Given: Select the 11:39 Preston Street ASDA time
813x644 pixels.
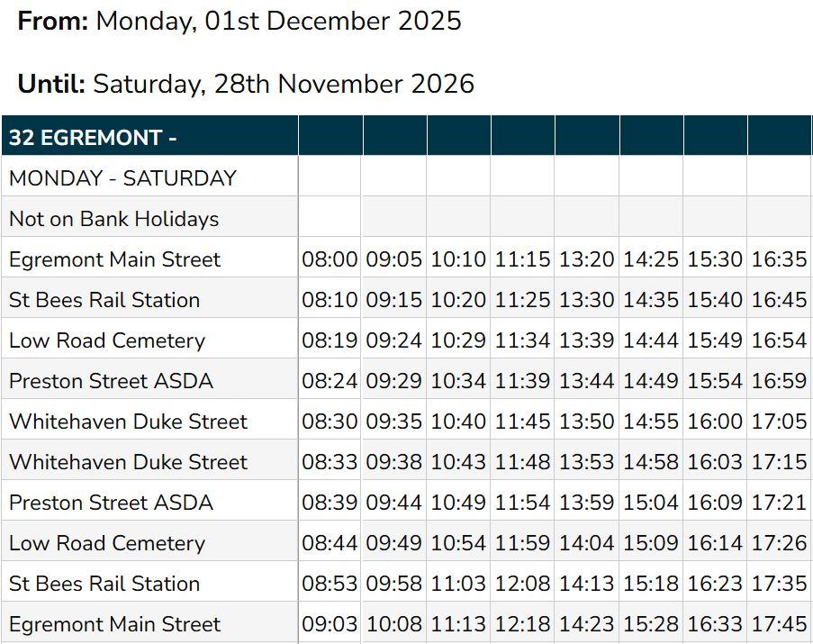Looking at the screenshot, I should [522, 381].
